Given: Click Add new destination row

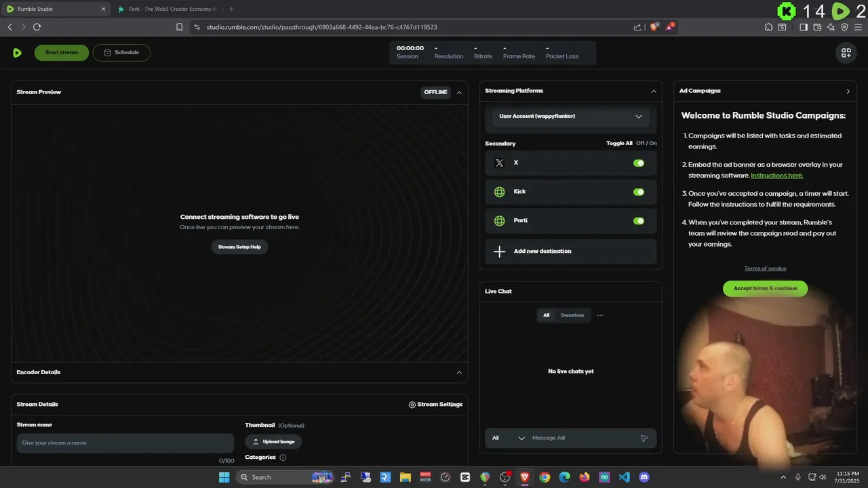Looking at the screenshot, I should coord(571,251).
